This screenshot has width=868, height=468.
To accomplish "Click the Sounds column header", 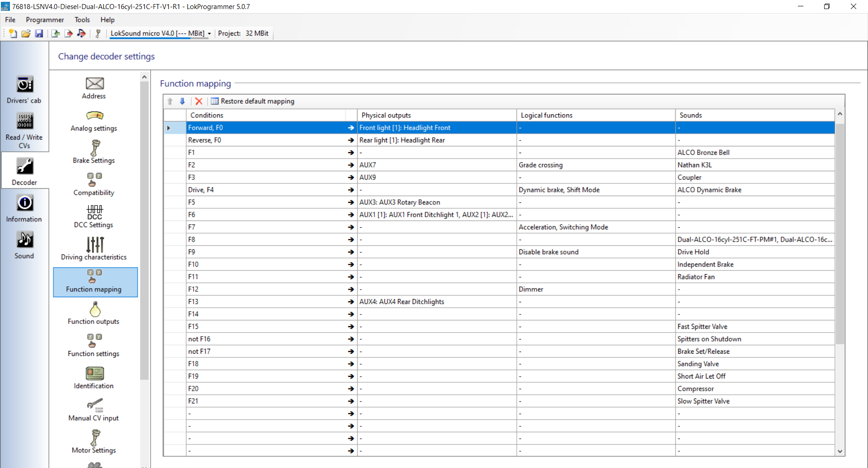I will [690, 115].
